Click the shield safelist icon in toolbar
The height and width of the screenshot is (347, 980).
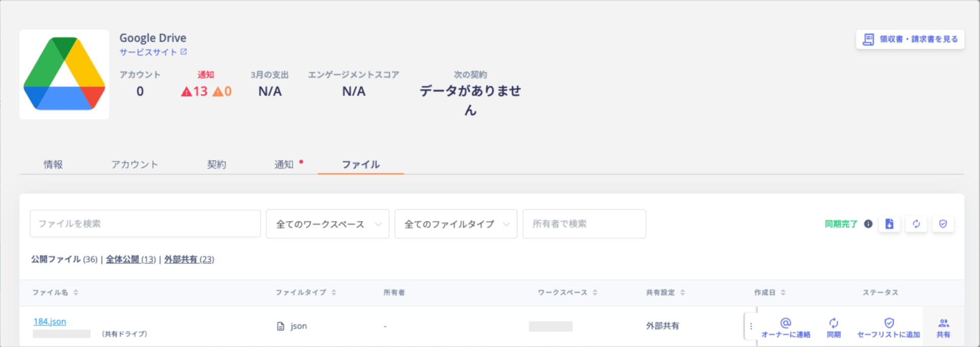point(943,224)
